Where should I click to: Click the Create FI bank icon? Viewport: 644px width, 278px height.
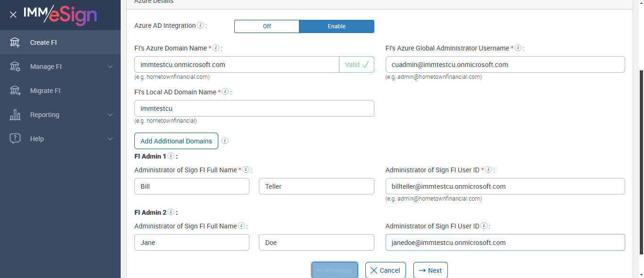point(15,42)
